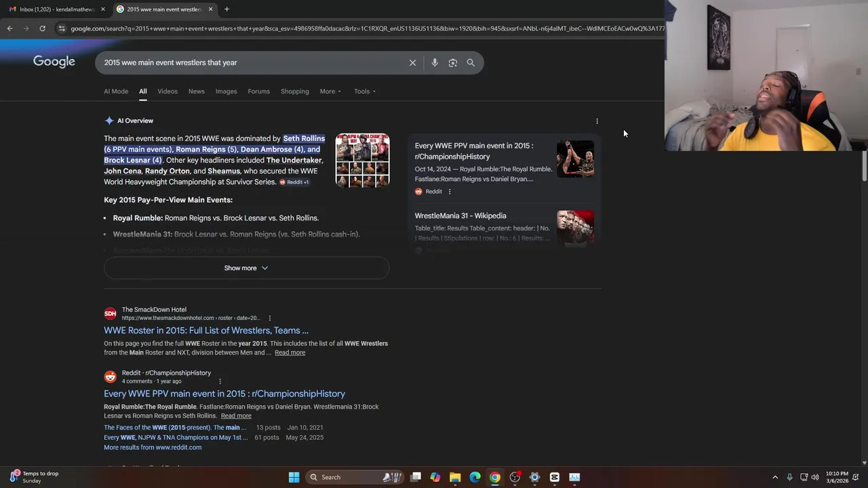The image size is (868, 488).
Task: Open WWE Roster in 2015 Full List result
Action: (x=206, y=331)
